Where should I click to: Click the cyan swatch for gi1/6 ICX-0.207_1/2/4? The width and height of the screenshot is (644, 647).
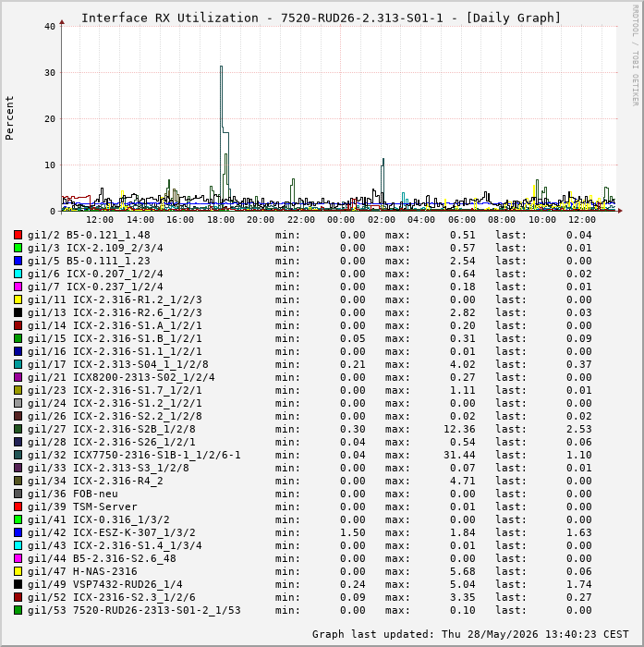[x=18, y=274]
